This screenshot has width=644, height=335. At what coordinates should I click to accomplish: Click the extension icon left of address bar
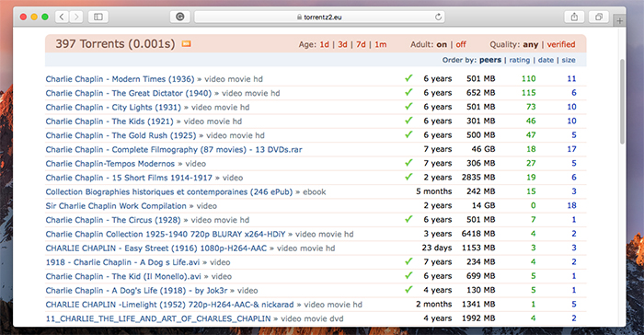(180, 17)
